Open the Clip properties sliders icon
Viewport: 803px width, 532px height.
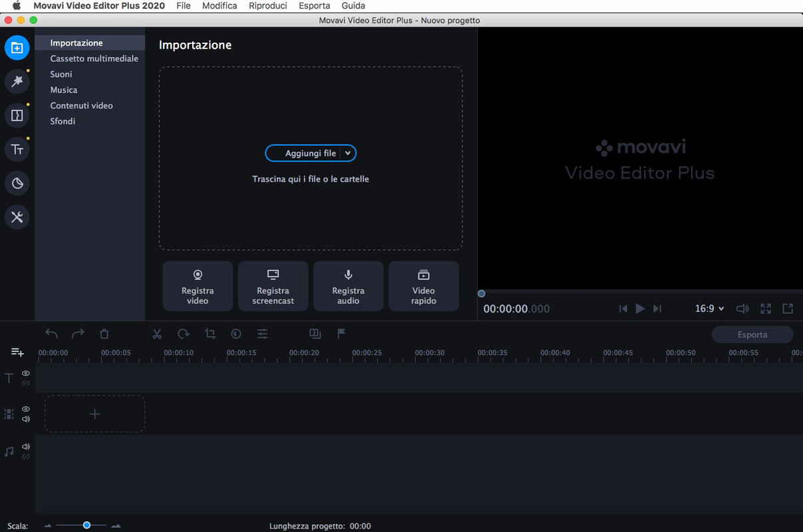(263, 334)
